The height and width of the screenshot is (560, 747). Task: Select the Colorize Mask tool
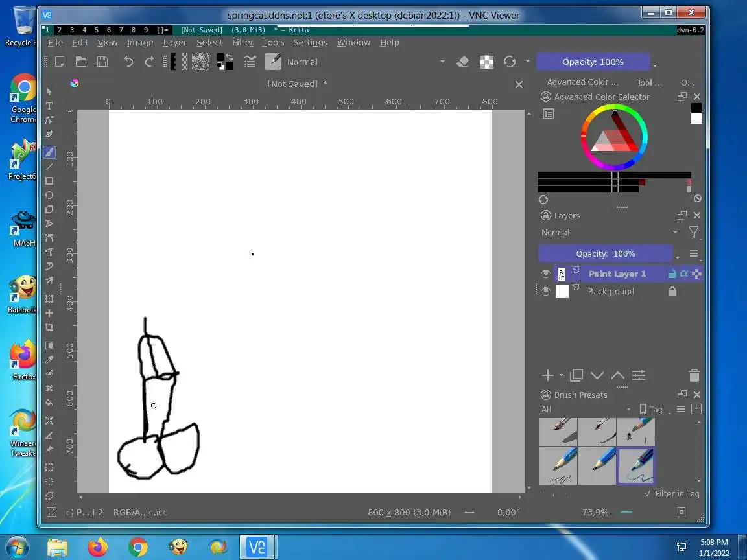pyautogui.click(x=49, y=374)
